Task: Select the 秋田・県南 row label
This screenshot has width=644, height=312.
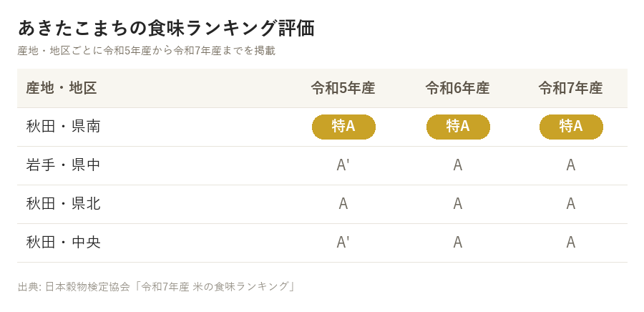Action: 63,127
